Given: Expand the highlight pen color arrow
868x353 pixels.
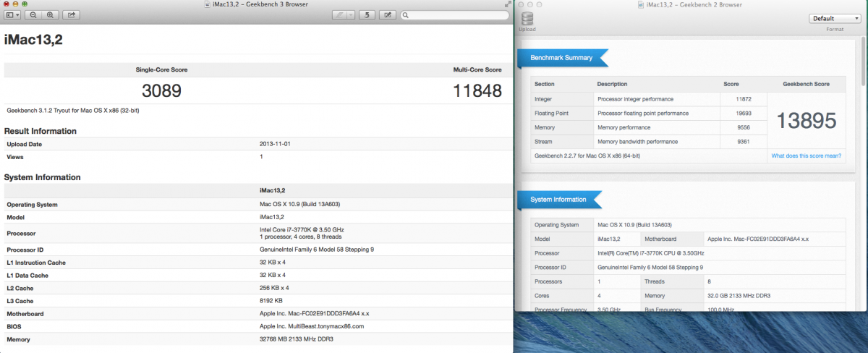Looking at the screenshot, I should [351, 15].
